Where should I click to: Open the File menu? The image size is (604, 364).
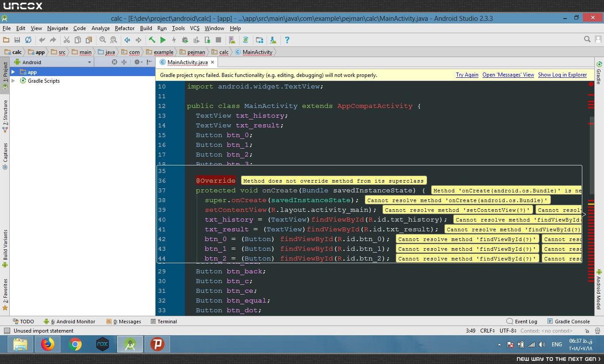(7, 28)
